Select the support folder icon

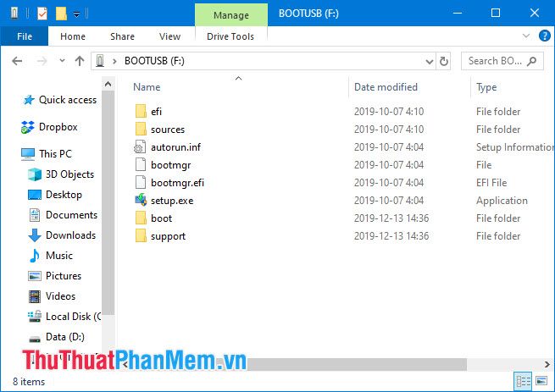click(141, 236)
